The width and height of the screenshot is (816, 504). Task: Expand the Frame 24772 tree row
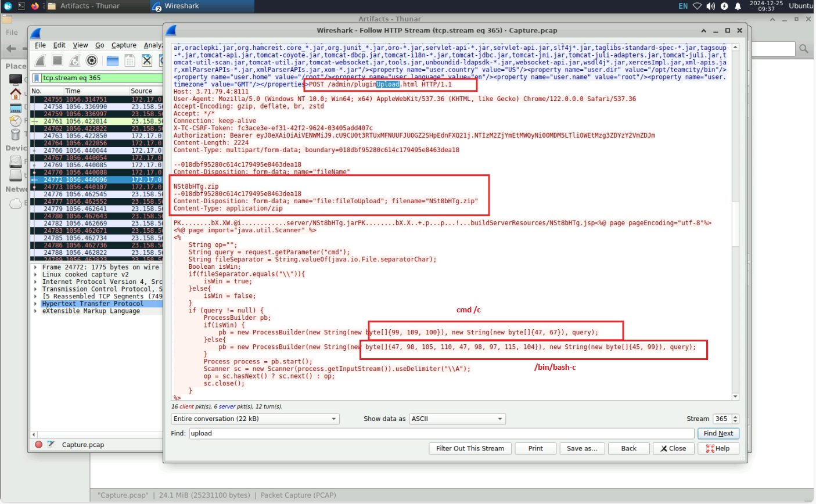(36, 267)
